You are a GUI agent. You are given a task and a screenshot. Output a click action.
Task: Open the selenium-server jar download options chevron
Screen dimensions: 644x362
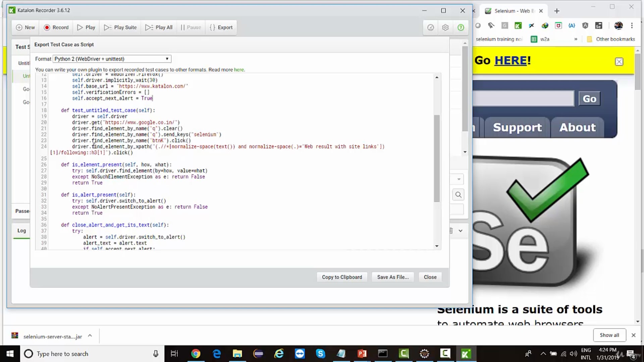coord(90,336)
